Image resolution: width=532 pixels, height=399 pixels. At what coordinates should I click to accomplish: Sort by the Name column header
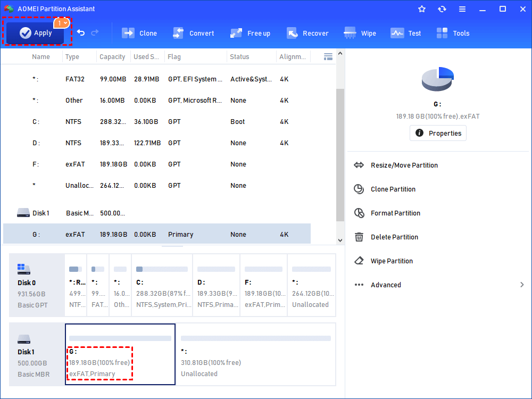click(x=41, y=57)
